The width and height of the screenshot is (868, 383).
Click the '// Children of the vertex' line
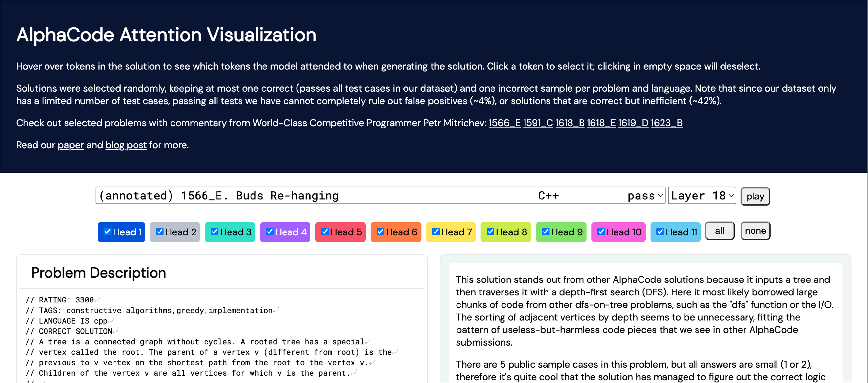pos(188,373)
